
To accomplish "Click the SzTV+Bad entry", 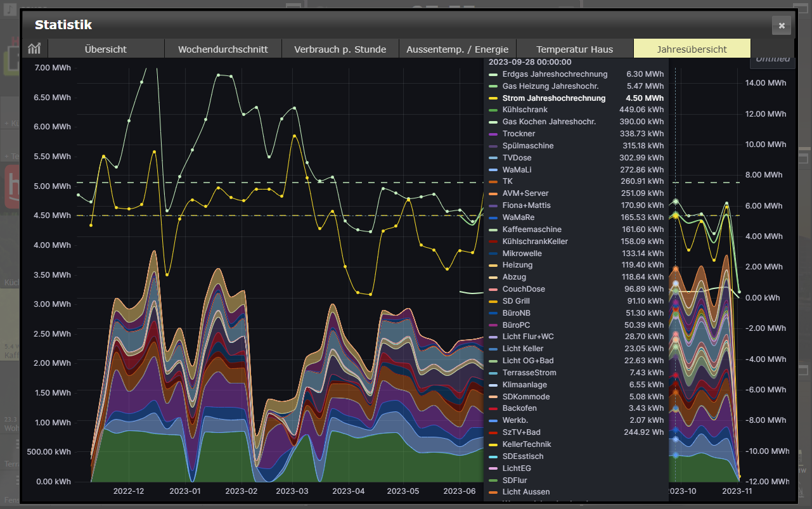I will (x=576, y=432).
